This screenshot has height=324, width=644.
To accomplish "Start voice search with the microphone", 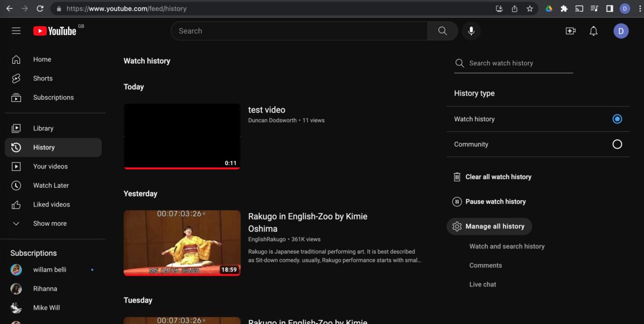I will coord(471,31).
